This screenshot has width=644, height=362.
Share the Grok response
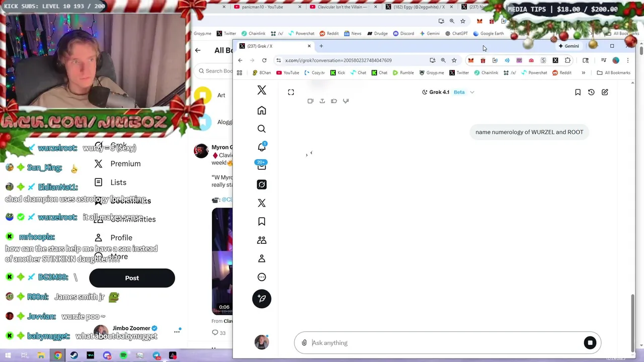[322, 101]
